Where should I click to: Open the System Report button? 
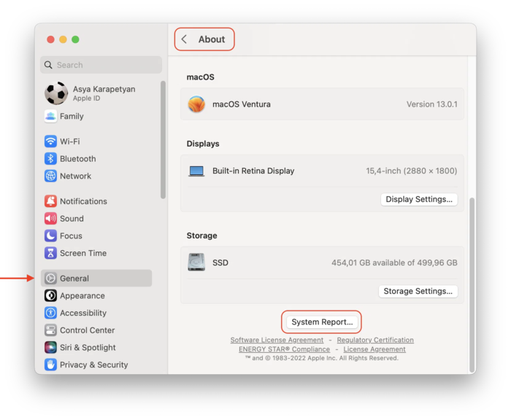(x=322, y=322)
